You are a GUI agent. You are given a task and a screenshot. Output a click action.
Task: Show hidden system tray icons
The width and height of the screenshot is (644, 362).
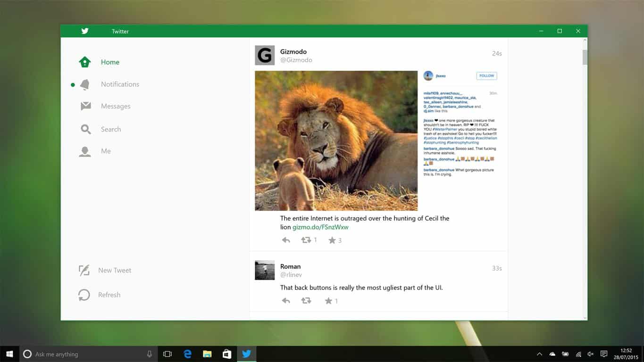click(x=539, y=354)
